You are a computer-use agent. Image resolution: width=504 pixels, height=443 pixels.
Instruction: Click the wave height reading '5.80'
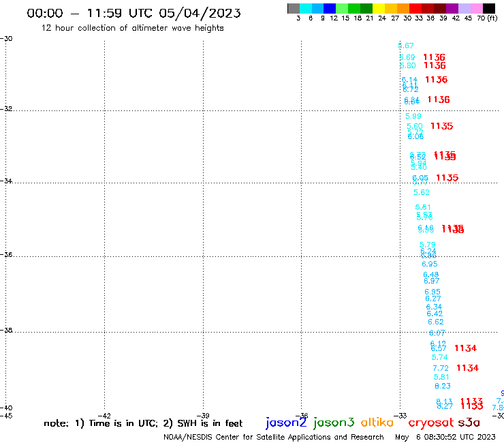408,65
